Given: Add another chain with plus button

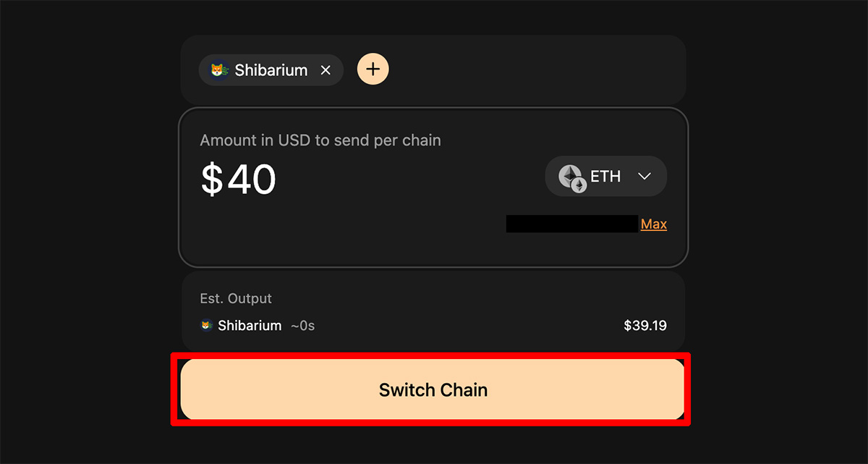Looking at the screenshot, I should (x=373, y=69).
